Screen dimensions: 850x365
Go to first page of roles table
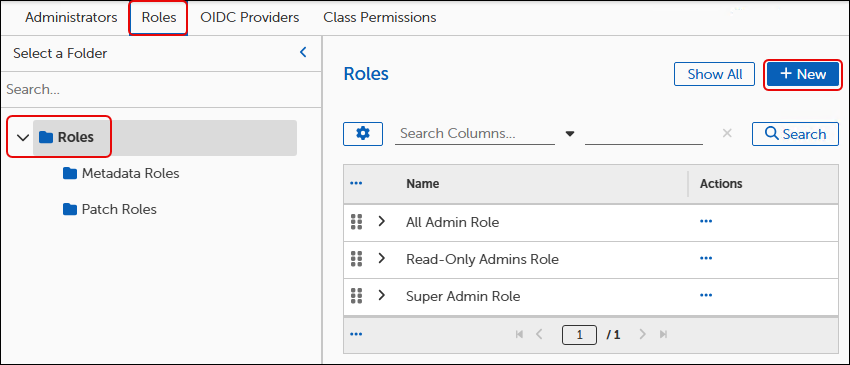click(x=519, y=335)
